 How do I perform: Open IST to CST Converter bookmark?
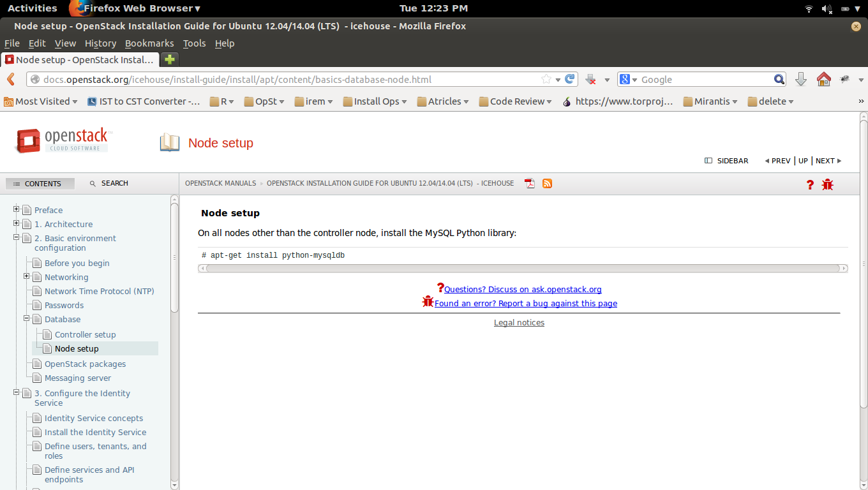(144, 101)
